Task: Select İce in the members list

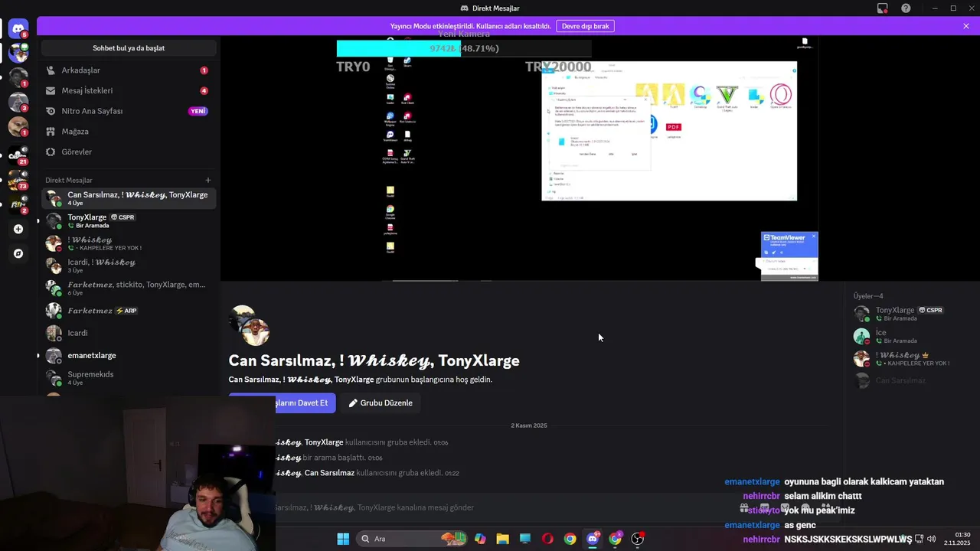Action: point(911,336)
